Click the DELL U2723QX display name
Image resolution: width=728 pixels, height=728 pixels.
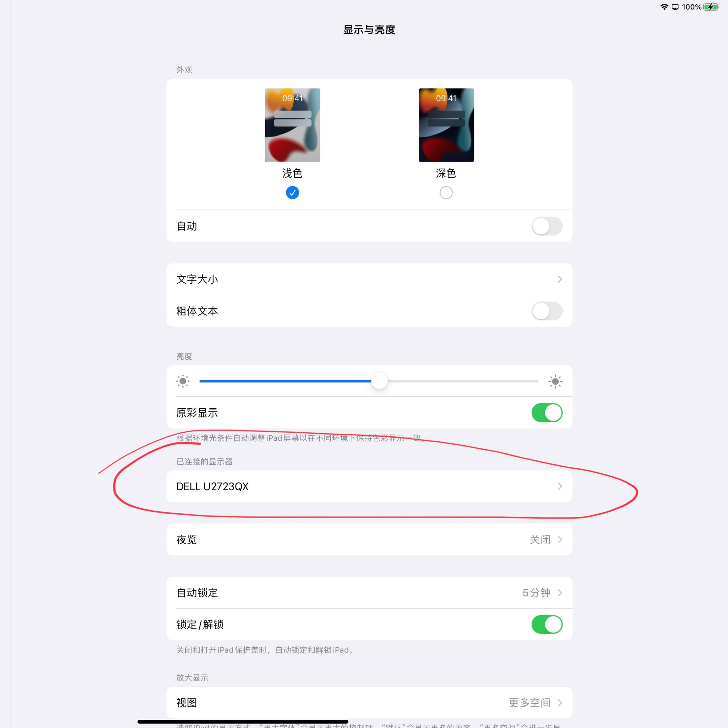[x=212, y=487]
